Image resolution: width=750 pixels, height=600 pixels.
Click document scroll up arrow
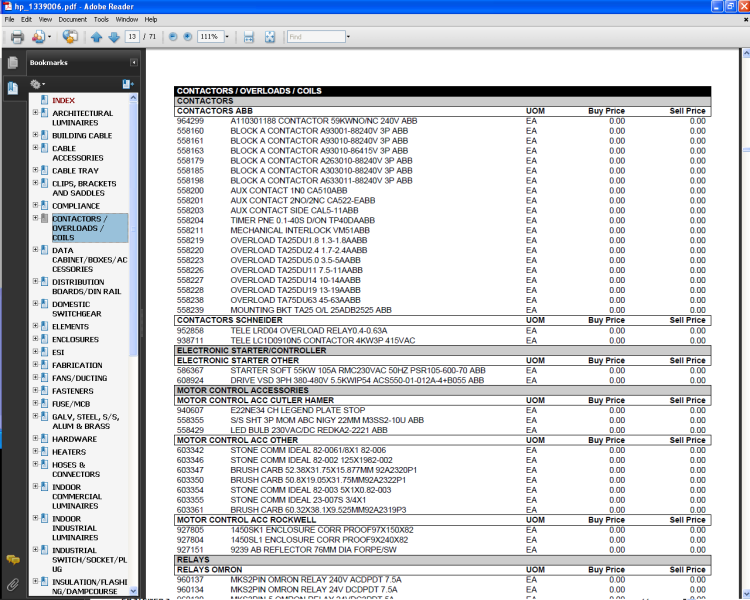point(746,54)
